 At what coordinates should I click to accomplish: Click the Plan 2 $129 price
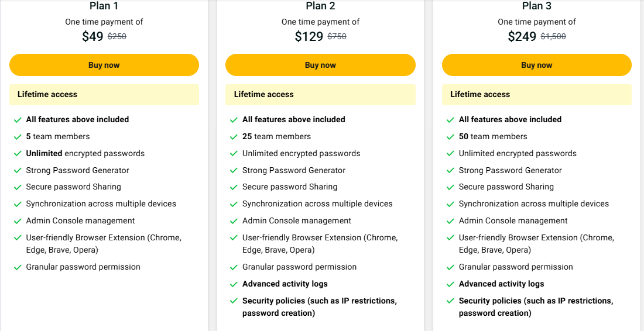pos(309,37)
